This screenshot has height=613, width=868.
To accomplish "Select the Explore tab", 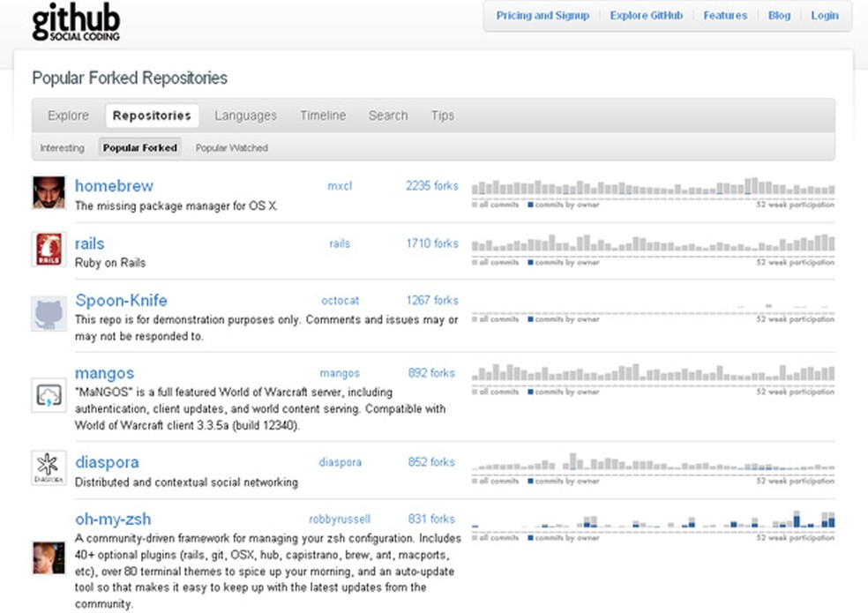I will click(68, 116).
